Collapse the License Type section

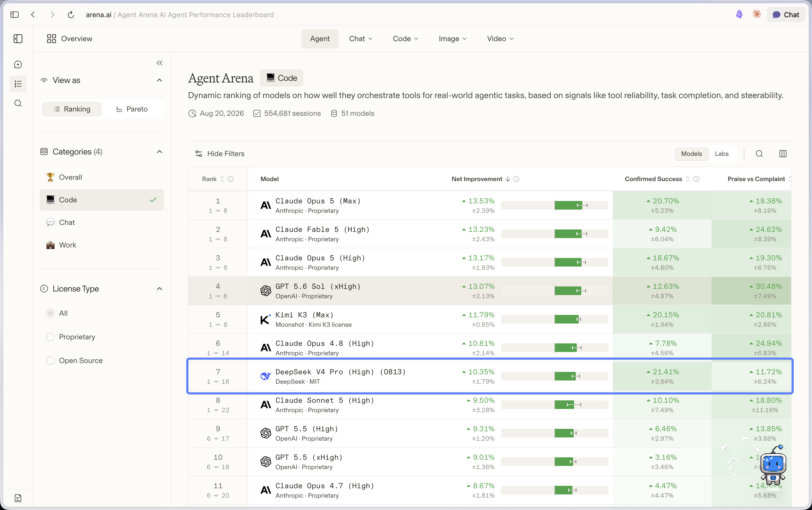(x=160, y=289)
